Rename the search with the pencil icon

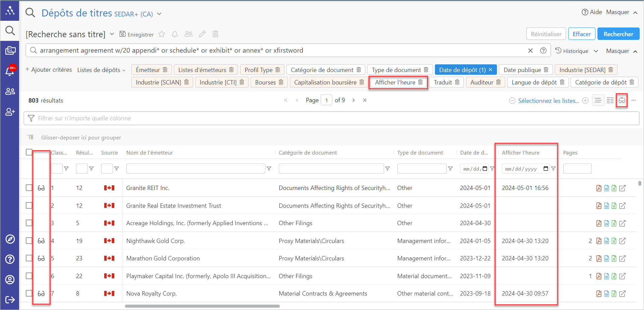(x=202, y=34)
